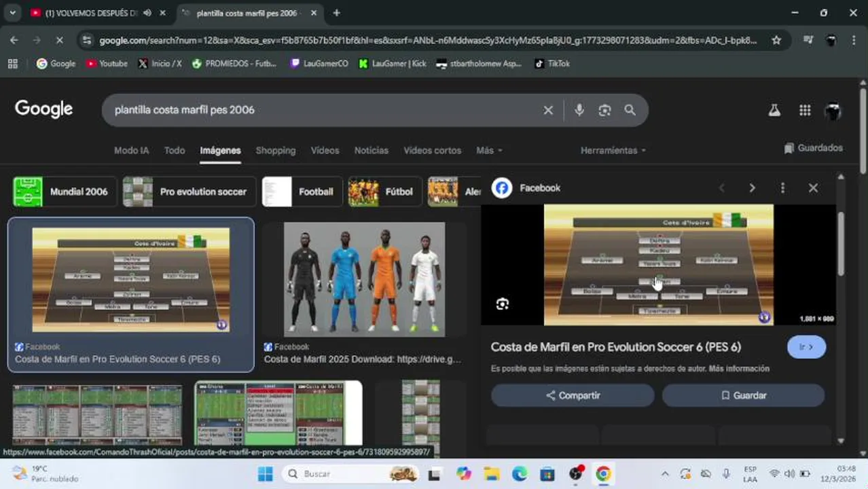View site information icon in address bar

point(86,41)
